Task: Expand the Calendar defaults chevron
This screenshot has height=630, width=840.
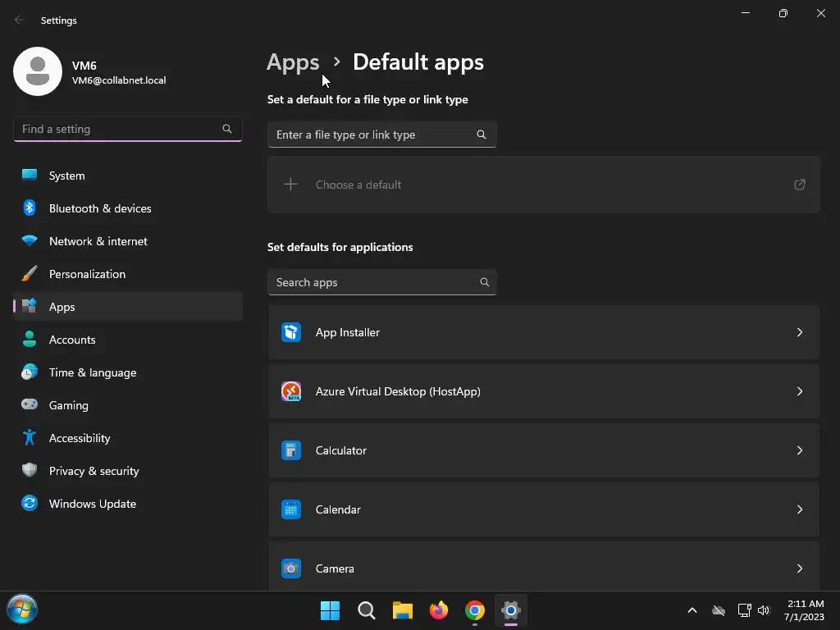Action: pos(800,509)
